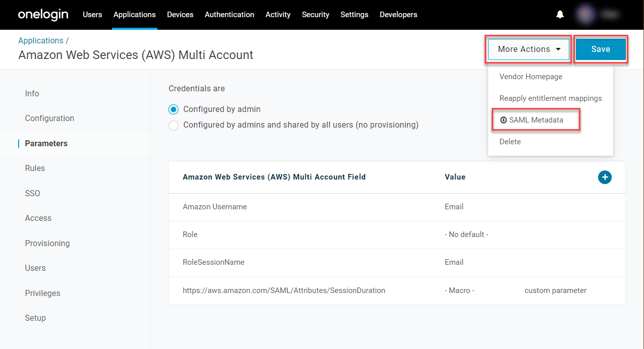The width and height of the screenshot is (644, 349).
Task: Click the '- No default -' value
Action: coord(466,235)
